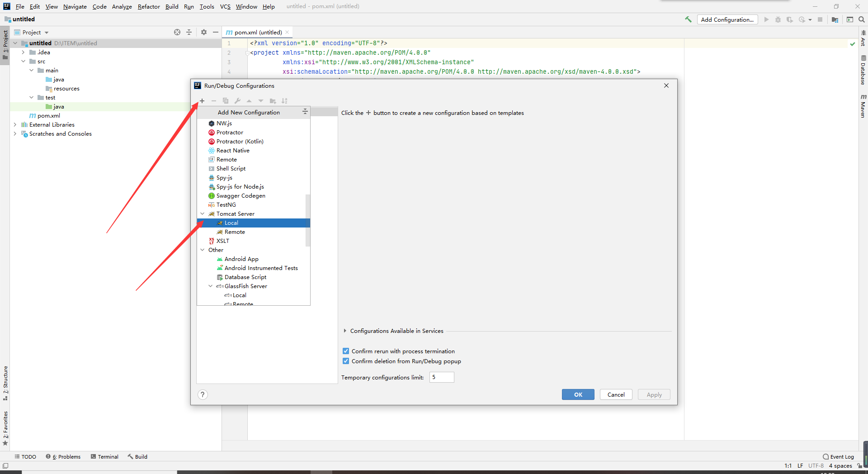Open the Terminal tool window tab
The image size is (868, 474).
click(104, 456)
